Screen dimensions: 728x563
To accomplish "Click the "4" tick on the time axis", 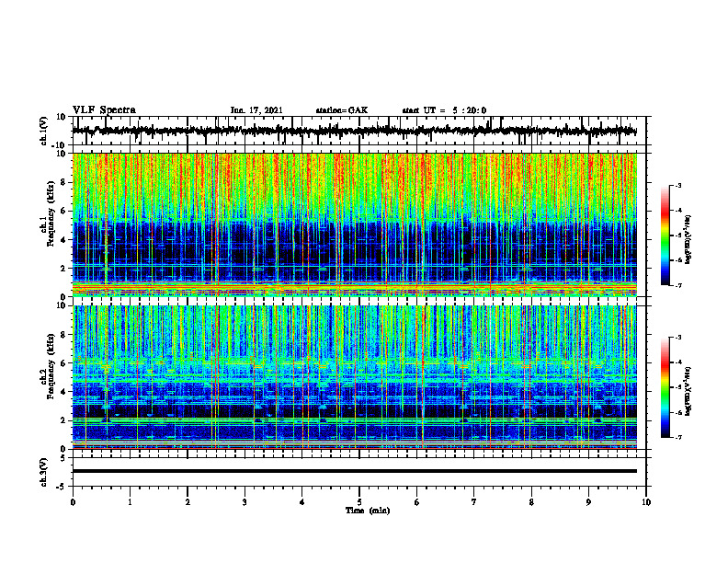I will coord(301,502).
